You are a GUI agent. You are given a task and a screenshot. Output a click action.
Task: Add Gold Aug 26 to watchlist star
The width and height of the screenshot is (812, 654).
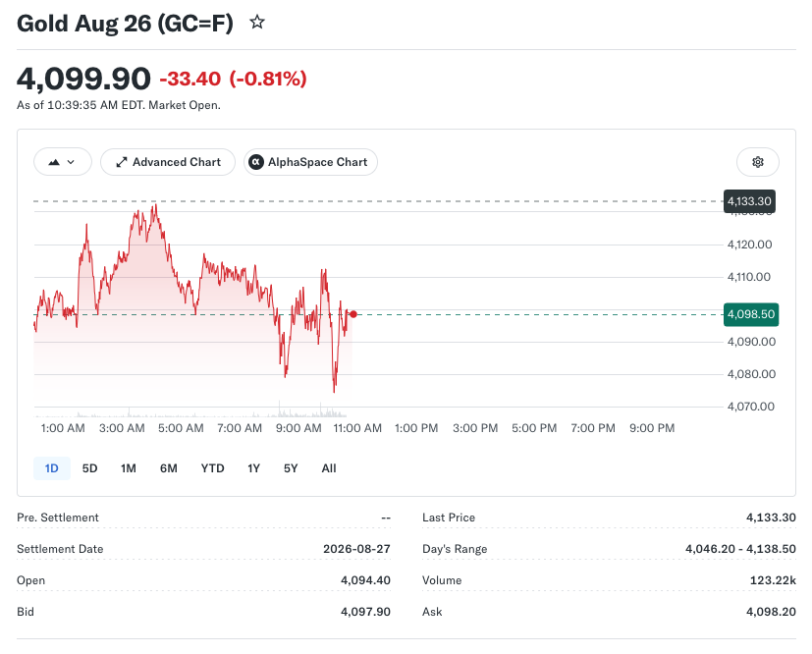pos(257,23)
